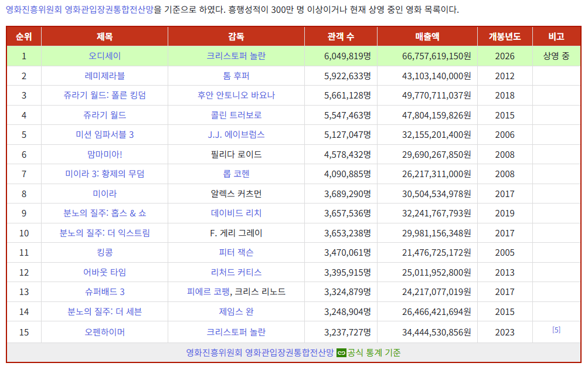Click director name F. 게리 그레이

[236, 233]
